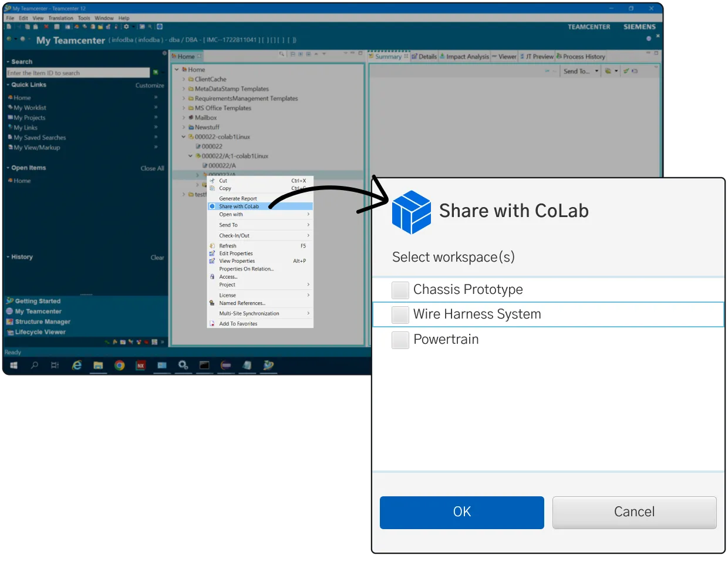Expand the Multi-Site Synchronization submenu arrow
Viewport: 728px width, 562px height.
308,313
